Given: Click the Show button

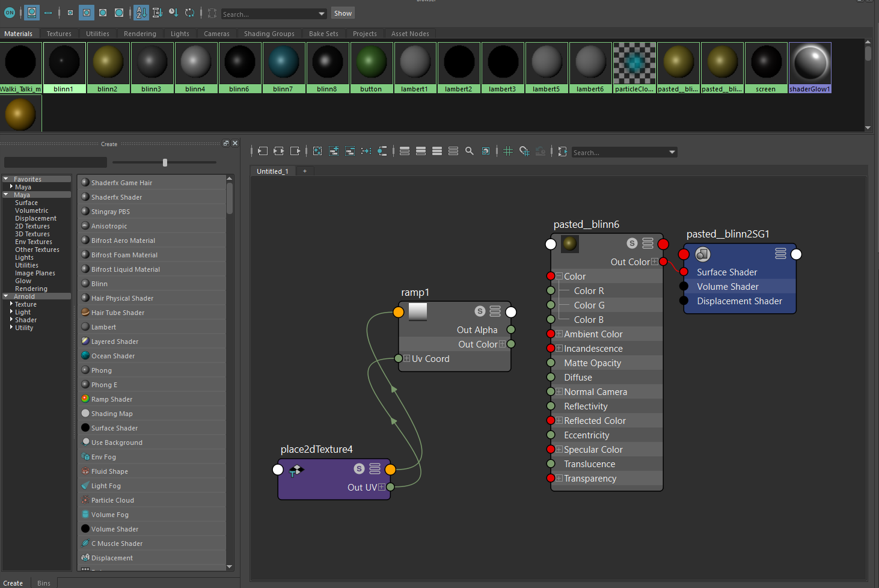Looking at the screenshot, I should point(343,13).
